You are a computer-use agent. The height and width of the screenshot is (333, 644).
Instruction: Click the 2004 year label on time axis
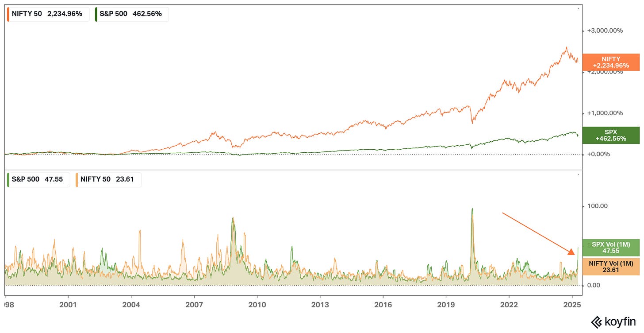(131, 305)
